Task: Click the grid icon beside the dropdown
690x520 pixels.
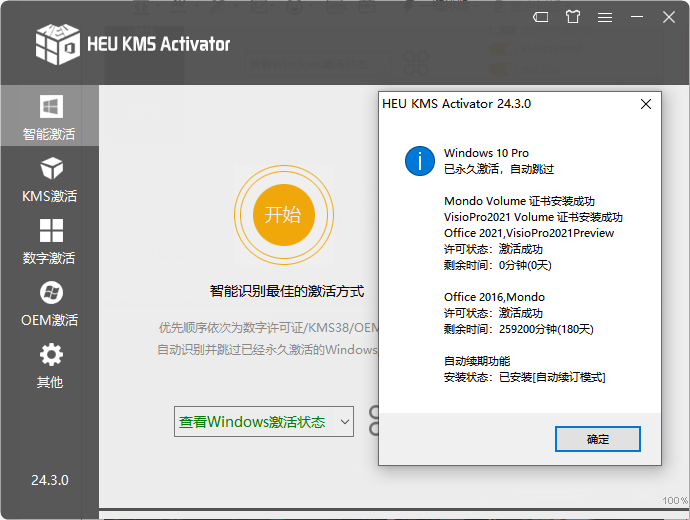Action: coord(374,421)
